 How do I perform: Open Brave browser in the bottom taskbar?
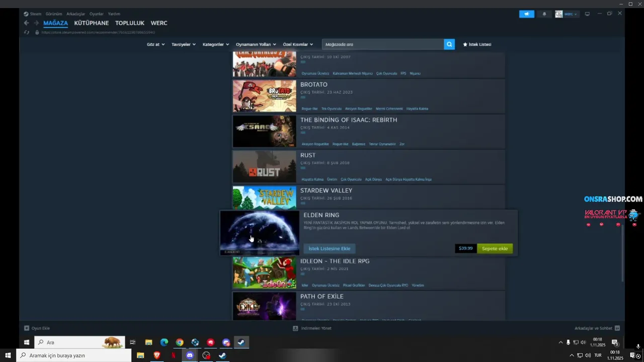point(156,355)
